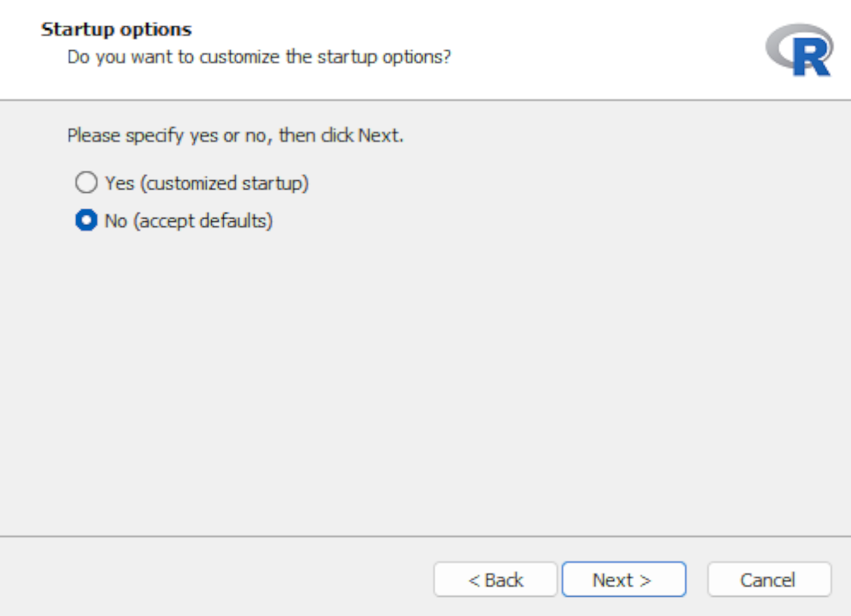Click the R logo icon
Image resolution: width=851 pixels, height=616 pixels.
pos(799,50)
